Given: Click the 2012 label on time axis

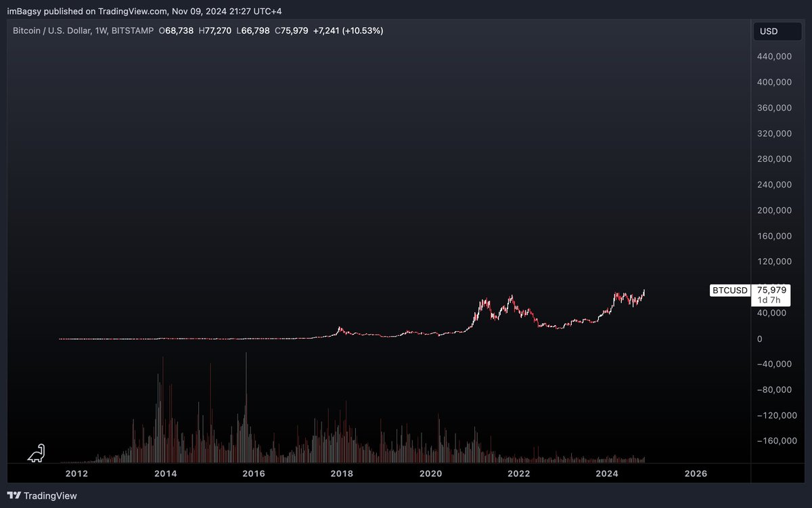Looking at the screenshot, I should coord(76,473).
